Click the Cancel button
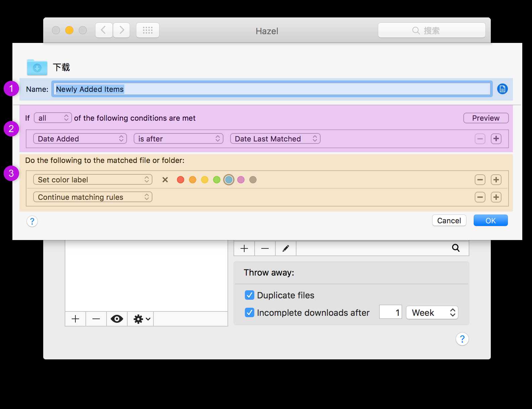Viewport: 532px width, 409px height. (x=449, y=221)
